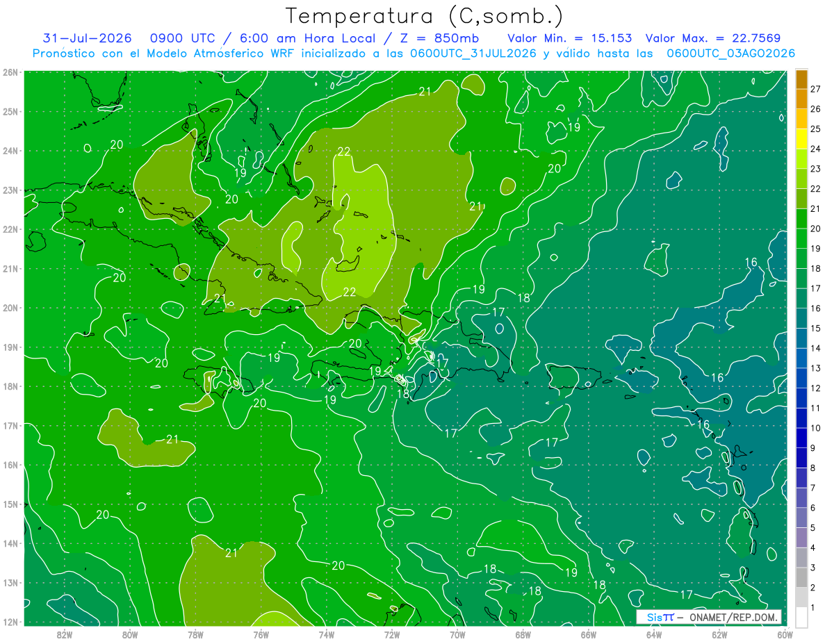The image size is (834, 644).
Task: Click the "20N" latitude label
Action: click(10, 308)
